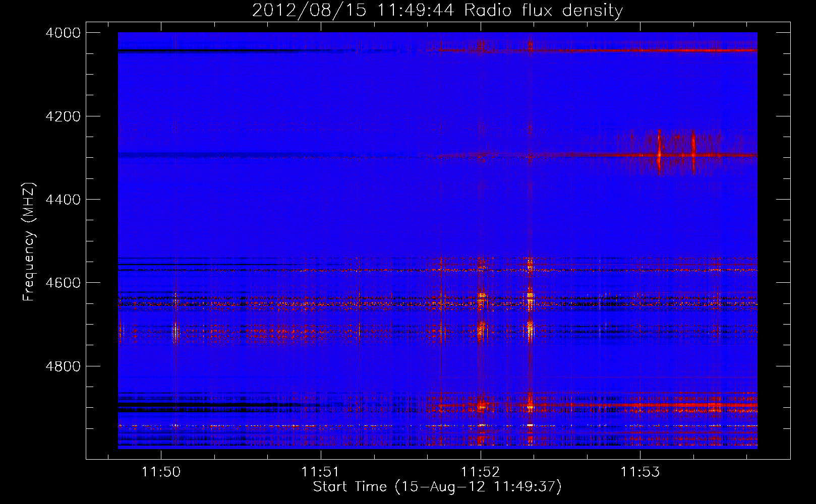Click the '11:53' time axis label
This screenshot has width=816, height=504.
point(640,472)
